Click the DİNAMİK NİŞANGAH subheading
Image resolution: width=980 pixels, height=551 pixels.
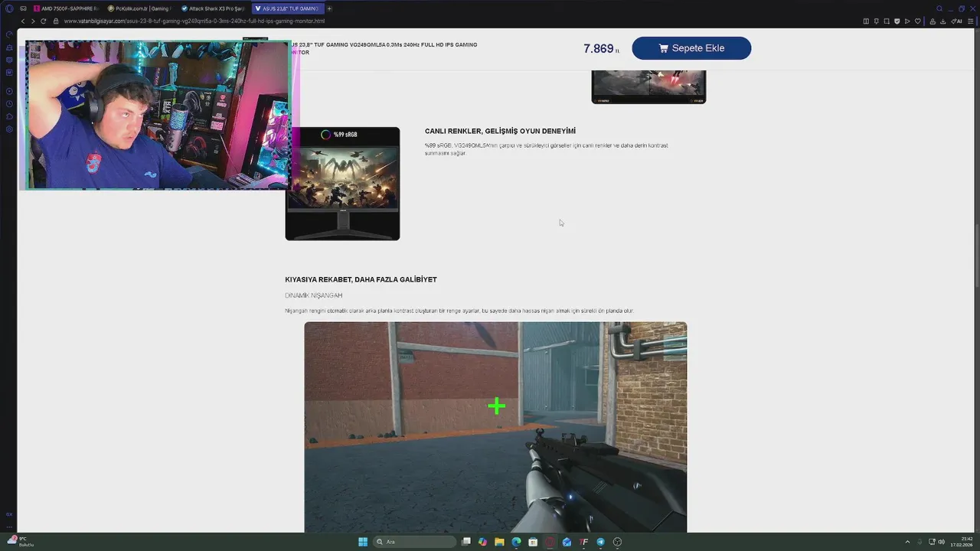click(x=314, y=295)
